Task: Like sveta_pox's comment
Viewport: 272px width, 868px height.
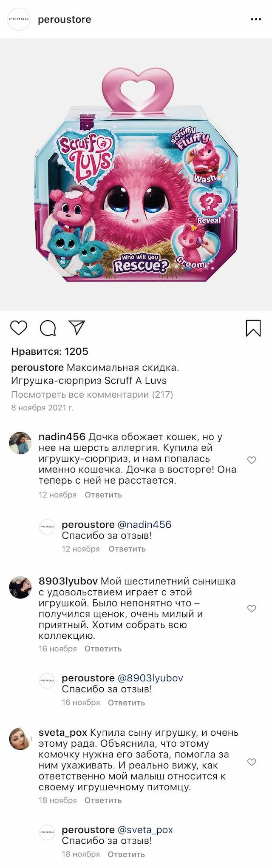Action: pos(252,762)
